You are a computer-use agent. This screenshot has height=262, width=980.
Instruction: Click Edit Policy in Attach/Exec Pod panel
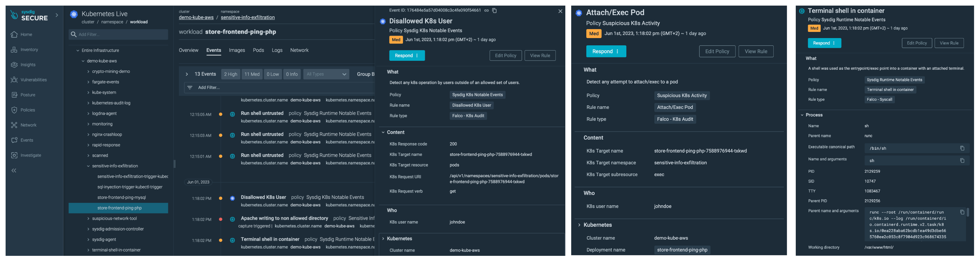pos(717,52)
